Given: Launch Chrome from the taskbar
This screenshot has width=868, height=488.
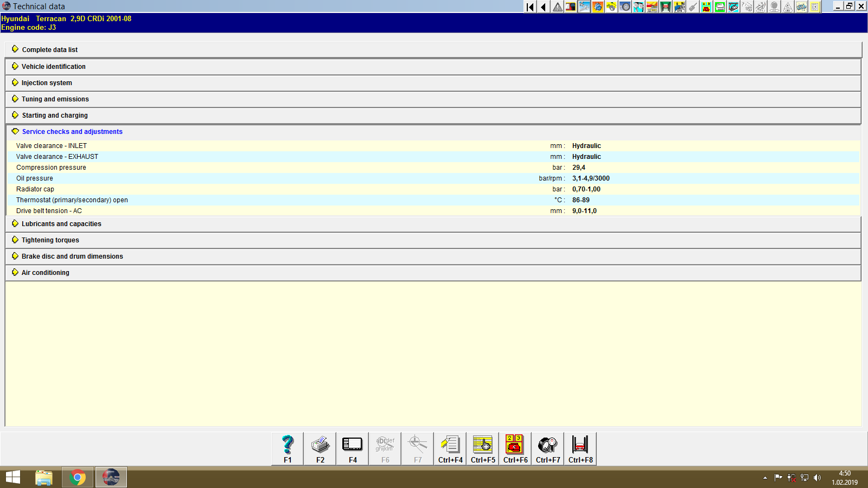Looking at the screenshot, I should pos(77,477).
